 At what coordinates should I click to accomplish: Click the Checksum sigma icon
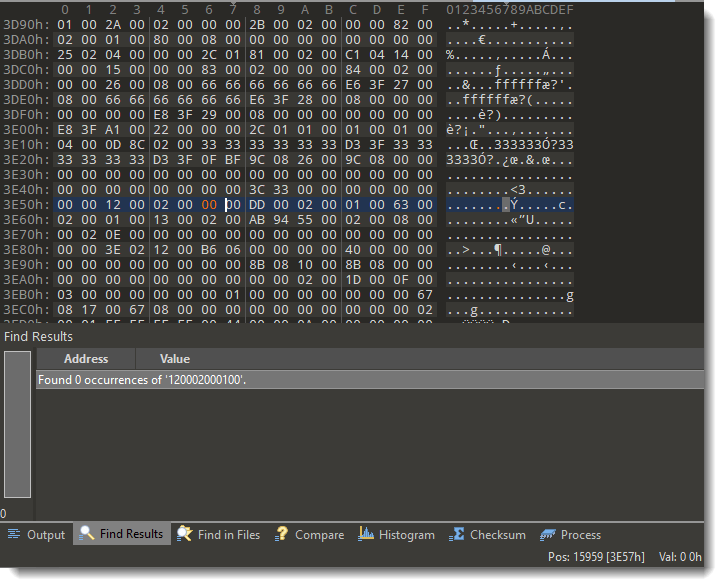point(457,535)
